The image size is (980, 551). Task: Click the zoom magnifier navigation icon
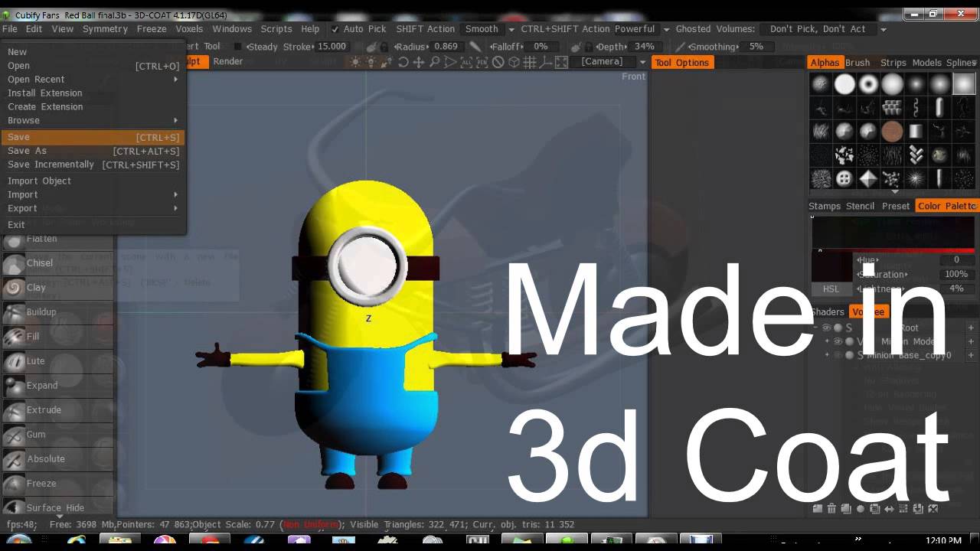[434, 62]
